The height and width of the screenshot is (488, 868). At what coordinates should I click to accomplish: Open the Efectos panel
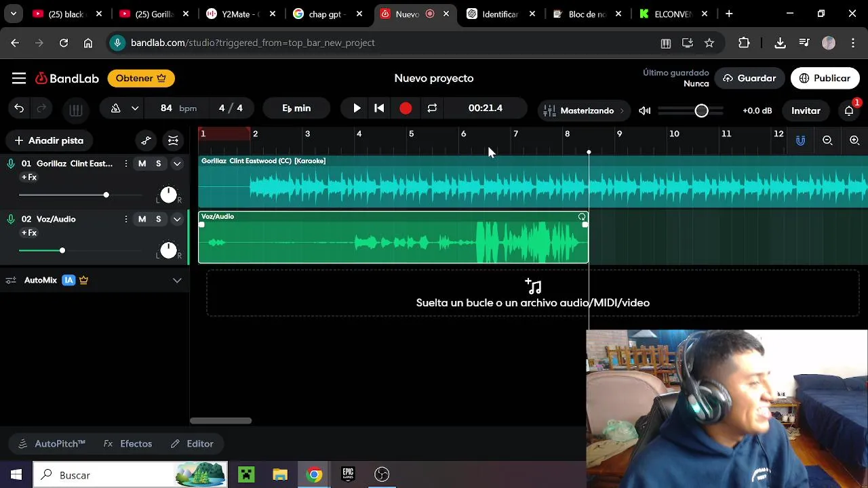128,444
